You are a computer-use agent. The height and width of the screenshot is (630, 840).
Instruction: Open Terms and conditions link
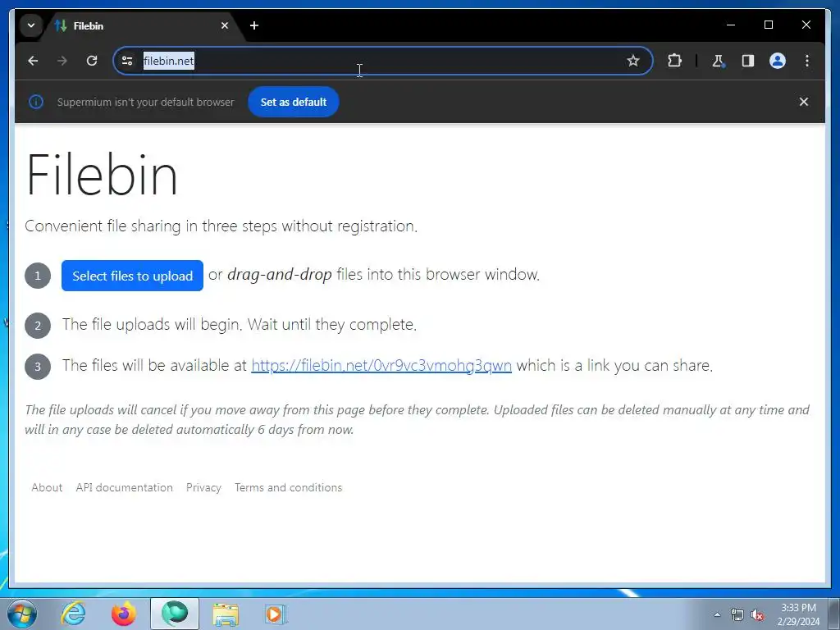pos(288,487)
